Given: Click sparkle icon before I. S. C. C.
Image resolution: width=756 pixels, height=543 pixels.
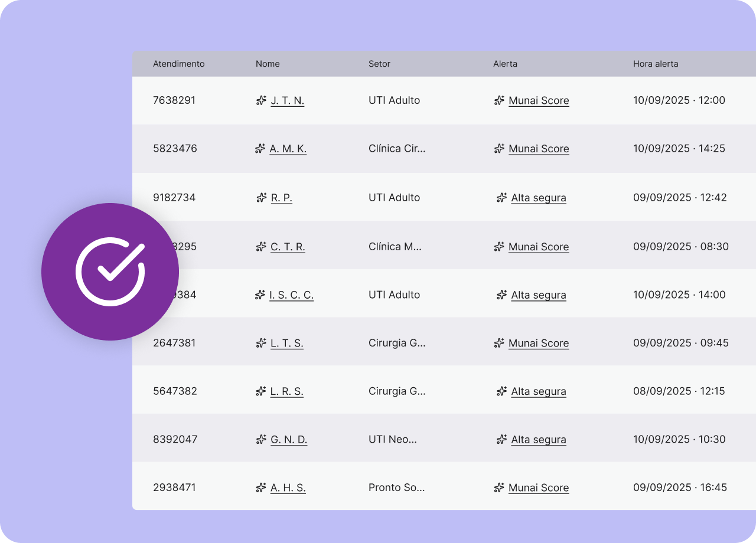Looking at the screenshot, I should pos(260,295).
